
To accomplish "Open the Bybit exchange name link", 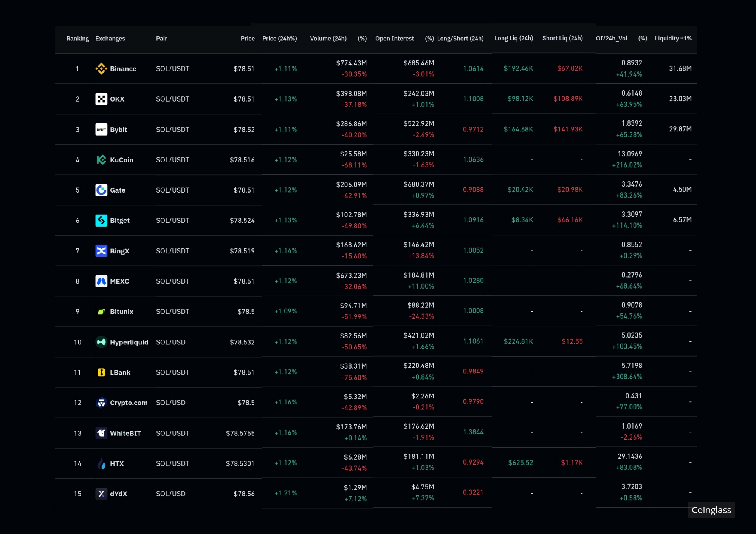I will click(x=118, y=130).
